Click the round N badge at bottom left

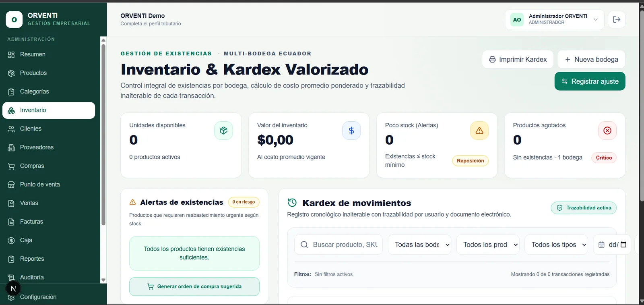[13, 288]
